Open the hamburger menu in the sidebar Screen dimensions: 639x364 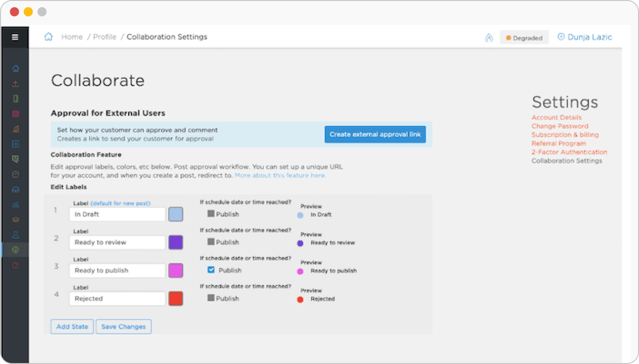(x=15, y=37)
